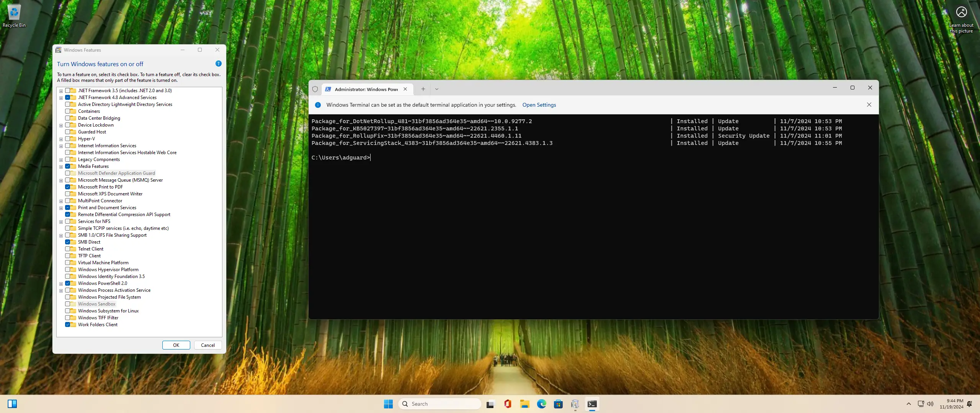Open a new terminal tab with plus button
980x413 pixels.
coord(423,89)
